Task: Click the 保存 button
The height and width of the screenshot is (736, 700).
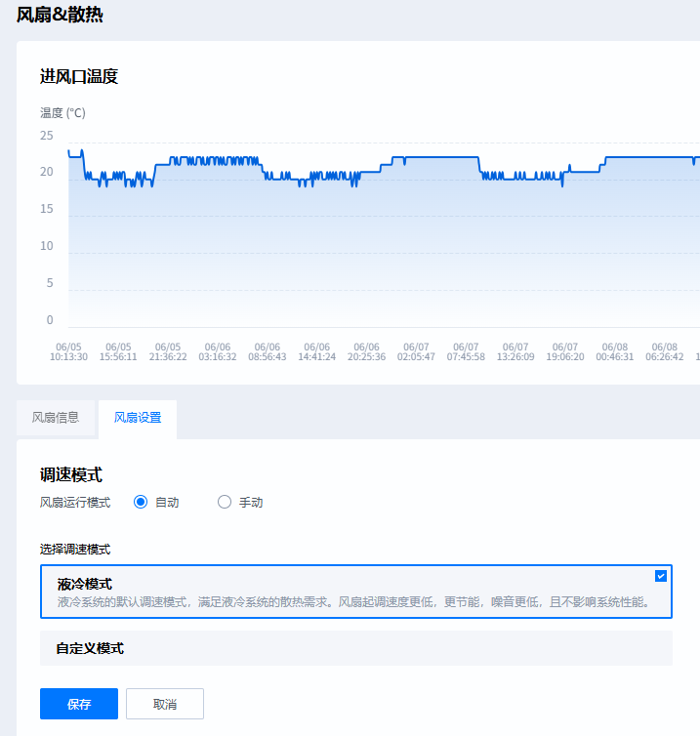Action: (x=79, y=704)
